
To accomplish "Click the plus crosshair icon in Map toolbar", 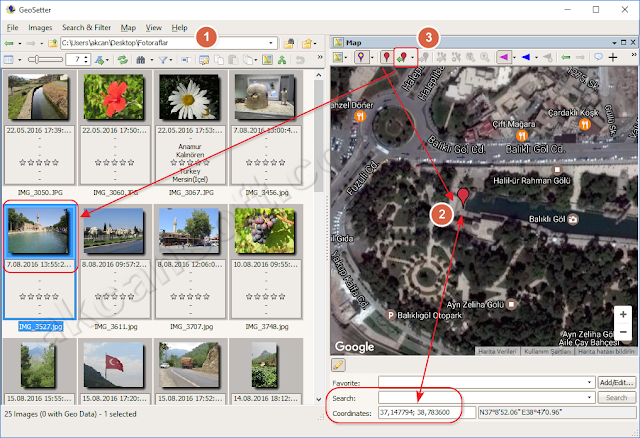I will point(613,58).
